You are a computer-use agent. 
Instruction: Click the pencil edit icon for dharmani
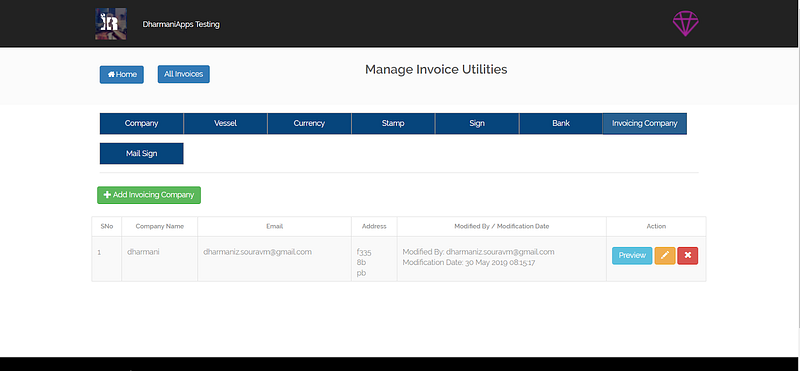pos(665,256)
